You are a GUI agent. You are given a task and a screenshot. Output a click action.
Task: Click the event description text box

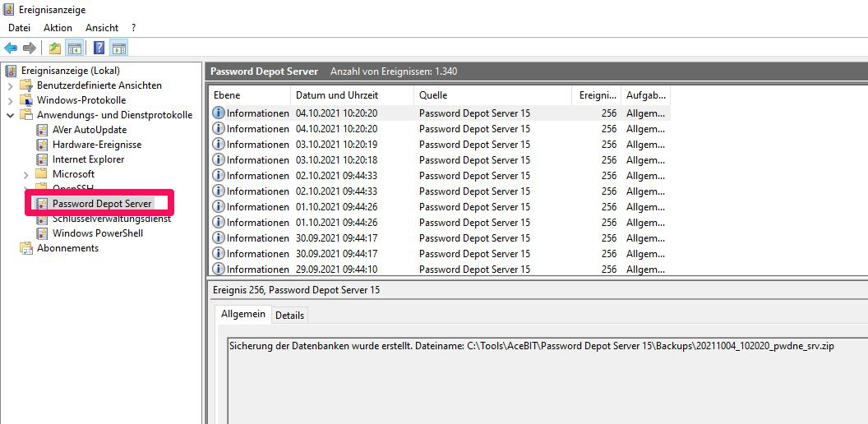tap(547, 380)
